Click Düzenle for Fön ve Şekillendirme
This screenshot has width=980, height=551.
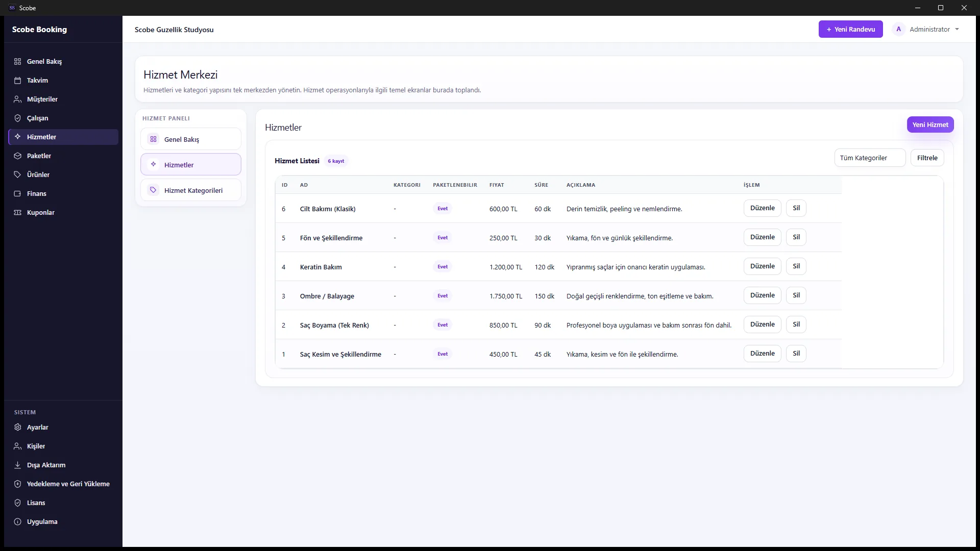(762, 237)
